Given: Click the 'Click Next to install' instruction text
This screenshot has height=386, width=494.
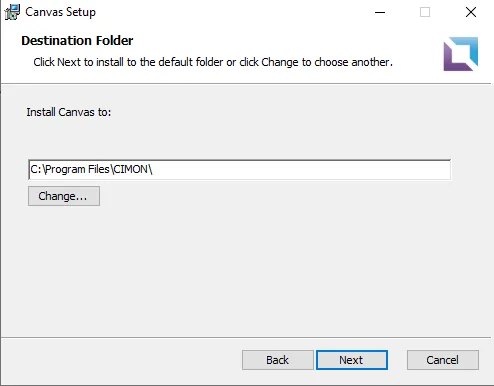Looking at the screenshot, I should pos(213,62).
